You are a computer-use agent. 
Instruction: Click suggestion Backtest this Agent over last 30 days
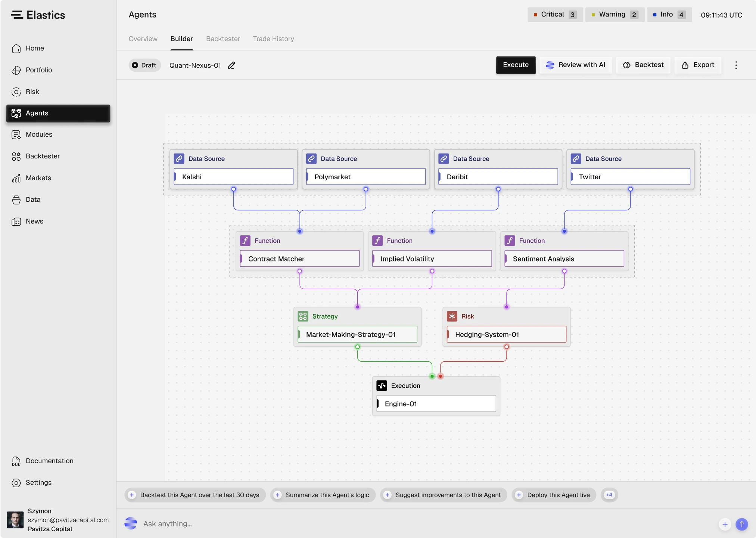coord(195,495)
